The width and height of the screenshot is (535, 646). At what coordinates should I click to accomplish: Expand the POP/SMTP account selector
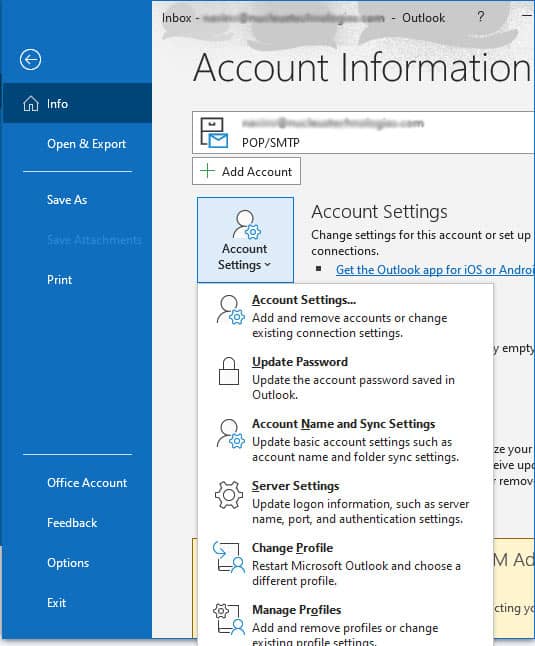point(363,133)
